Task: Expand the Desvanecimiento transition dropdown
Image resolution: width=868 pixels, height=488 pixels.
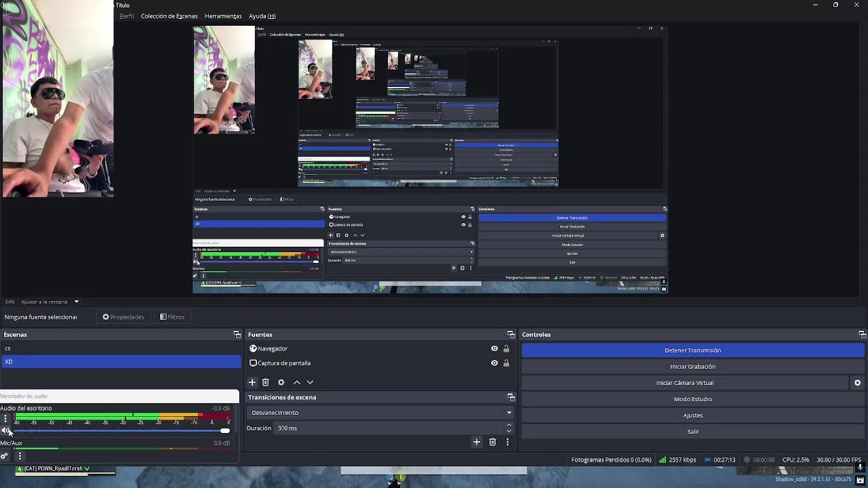Action: point(380,413)
